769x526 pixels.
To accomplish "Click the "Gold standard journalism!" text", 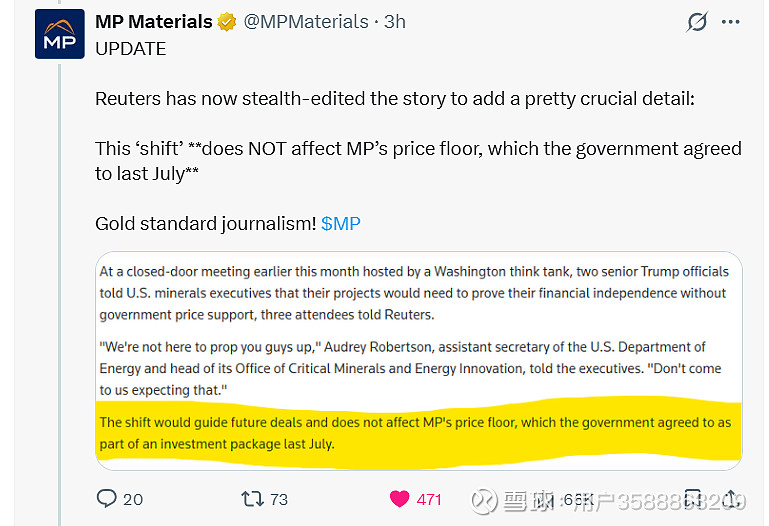I will tap(205, 223).
